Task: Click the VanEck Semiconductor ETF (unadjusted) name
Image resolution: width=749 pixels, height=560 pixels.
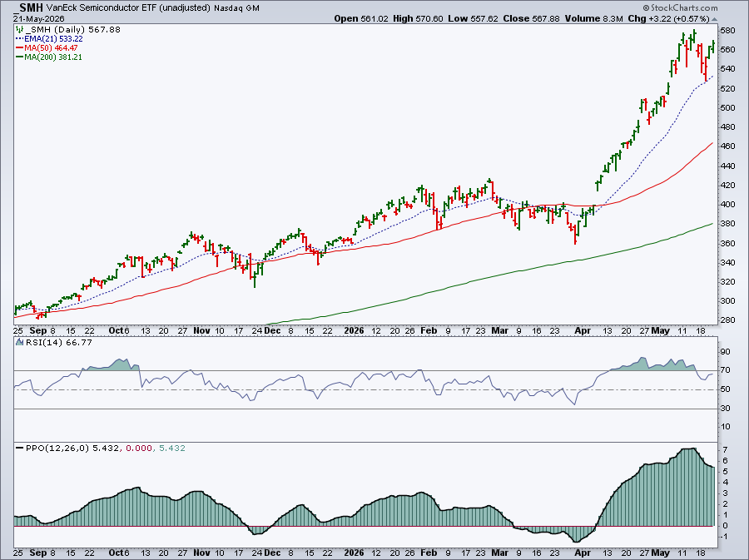Action: [x=128, y=8]
